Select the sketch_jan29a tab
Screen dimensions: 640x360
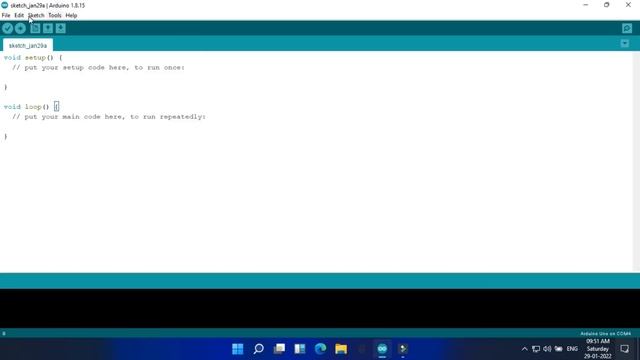[x=28, y=45]
